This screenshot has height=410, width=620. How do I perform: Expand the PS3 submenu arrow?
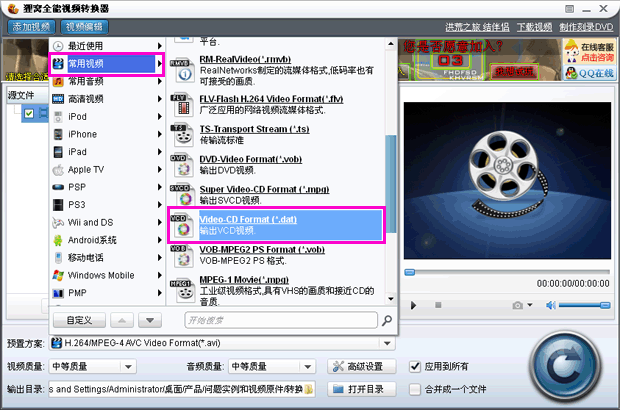click(159, 205)
